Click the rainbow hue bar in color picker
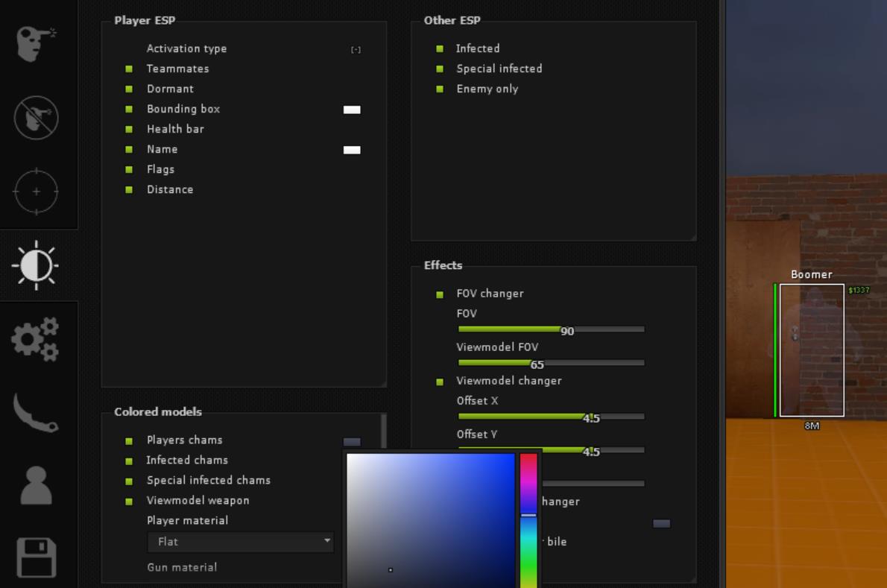The image size is (887, 588). (528, 520)
